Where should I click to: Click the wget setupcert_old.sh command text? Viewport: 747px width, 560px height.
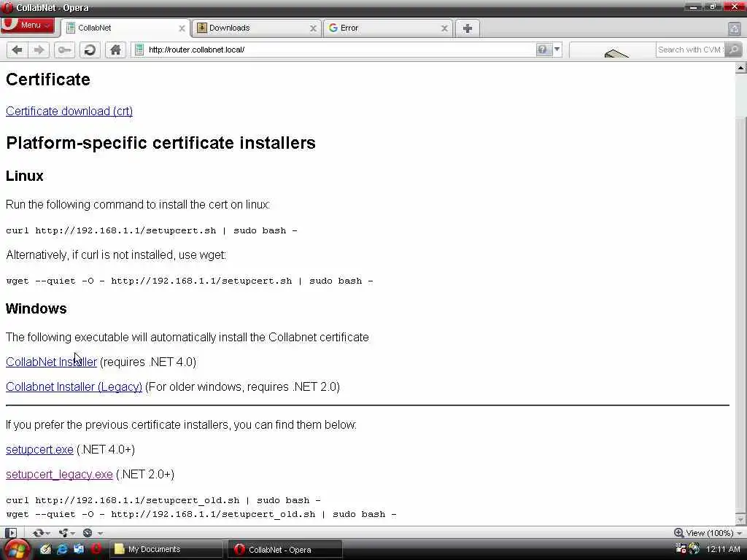click(x=201, y=514)
